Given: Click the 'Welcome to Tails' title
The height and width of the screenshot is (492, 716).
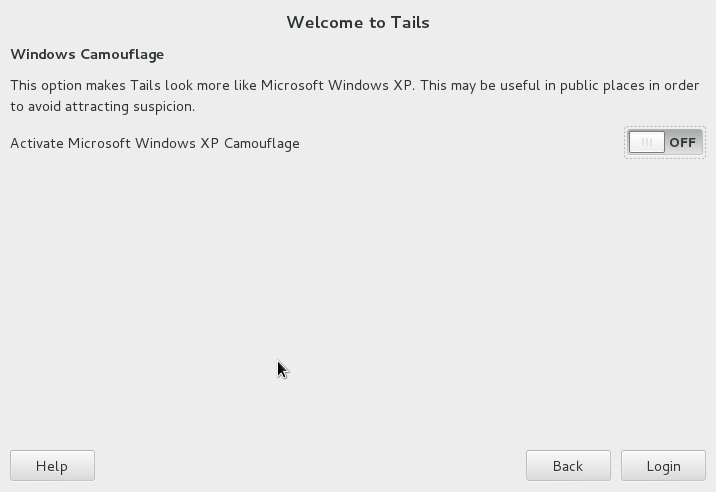Looking at the screenshot, I should tap(358, 22).
